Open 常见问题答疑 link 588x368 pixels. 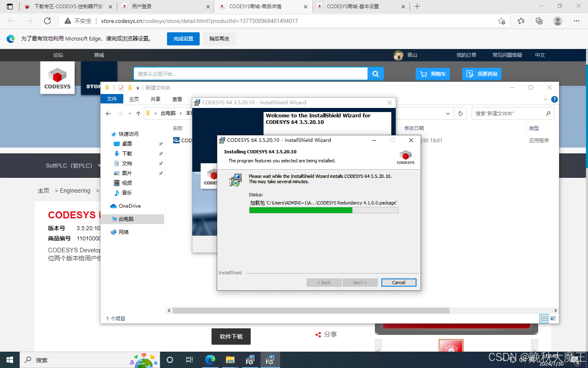coord(507,55)
